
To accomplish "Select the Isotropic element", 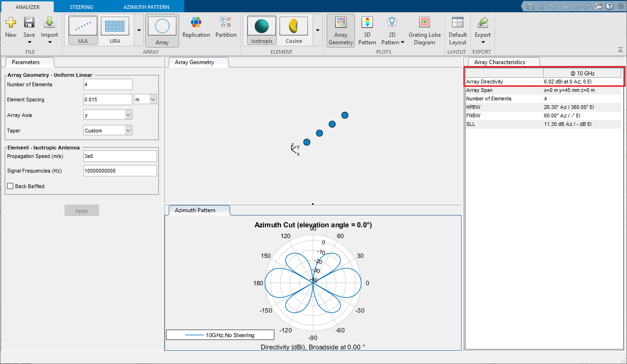I will 262,31.
